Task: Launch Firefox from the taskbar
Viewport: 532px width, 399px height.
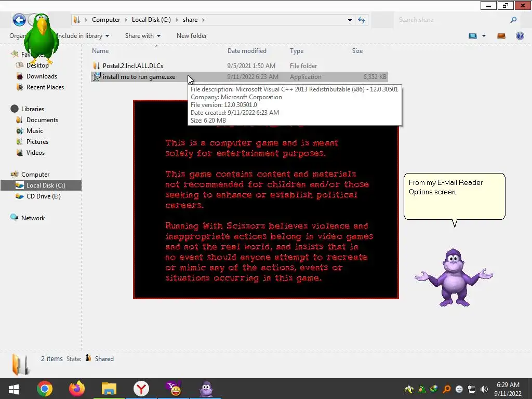Action: pos(77,389)
